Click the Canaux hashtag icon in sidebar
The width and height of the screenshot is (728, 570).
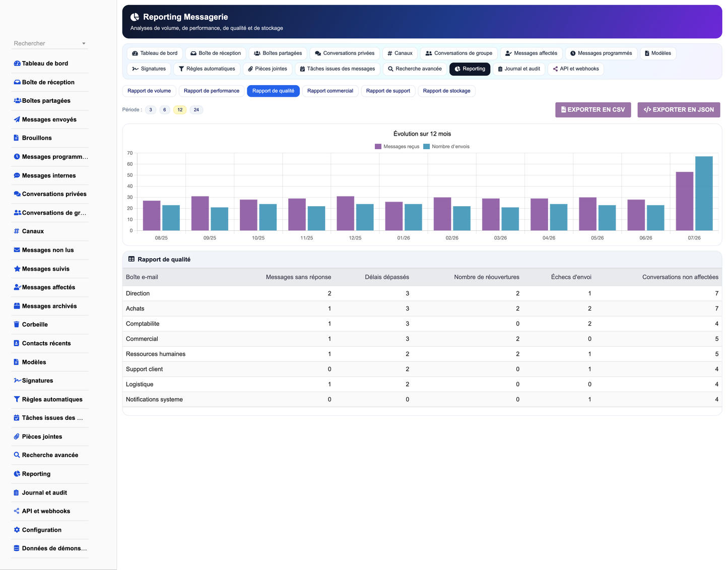pyautogui.click(x=17, y=231)
